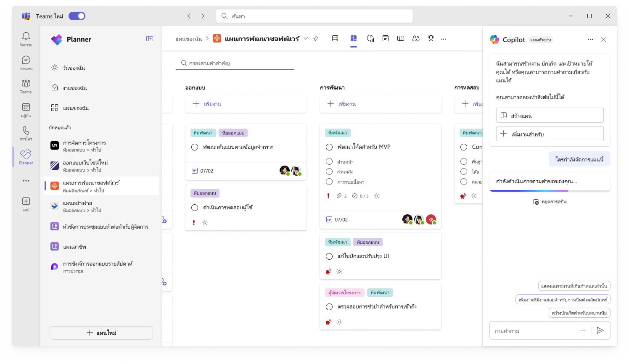Pin the plan with pin icon
The width and height of the screenshot is (629, 364).
click(316, 39)
